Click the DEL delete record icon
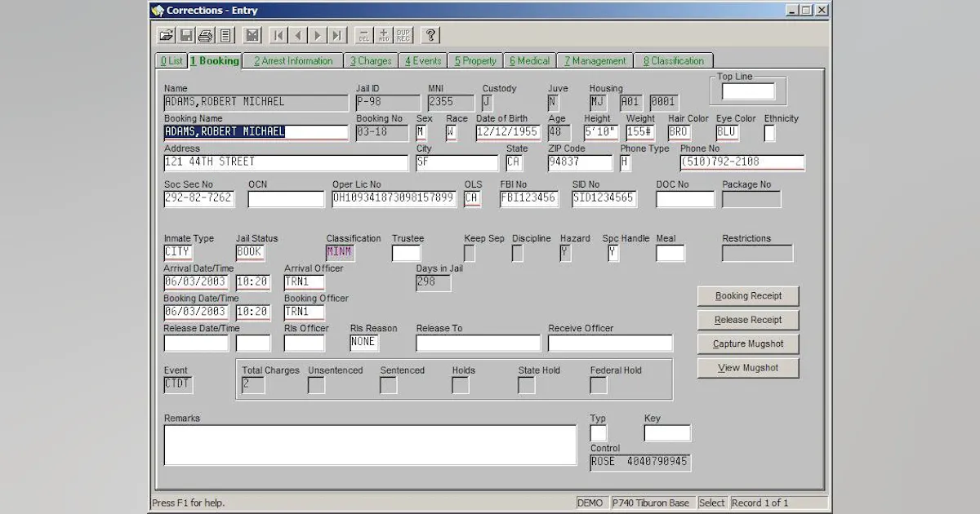980x514 pixels. [x=364, y=35]
